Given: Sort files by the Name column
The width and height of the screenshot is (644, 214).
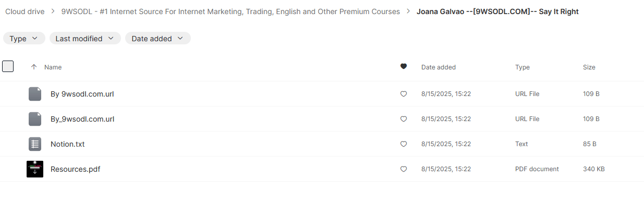Looking at the screenshot, I should coord(53,67).
